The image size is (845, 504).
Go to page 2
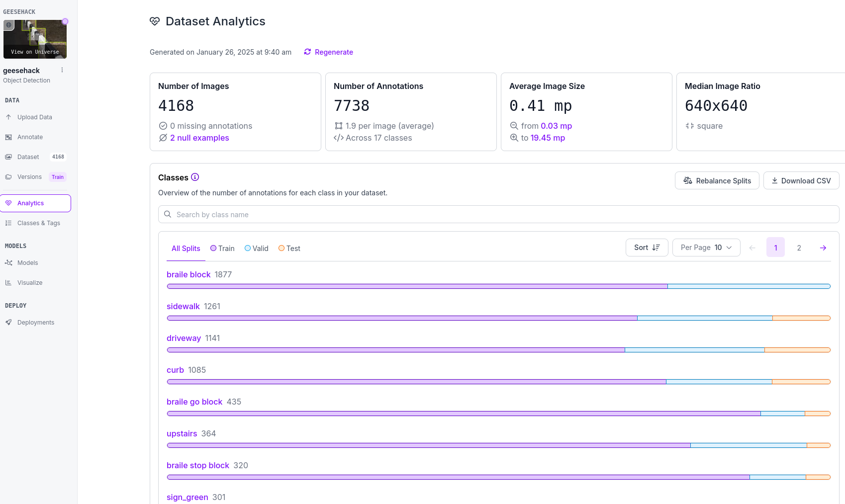point(799,248)
